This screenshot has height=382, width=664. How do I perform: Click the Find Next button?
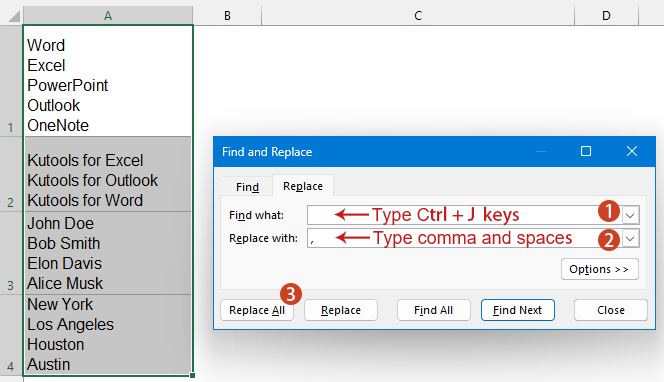click(x=517, y=310)
